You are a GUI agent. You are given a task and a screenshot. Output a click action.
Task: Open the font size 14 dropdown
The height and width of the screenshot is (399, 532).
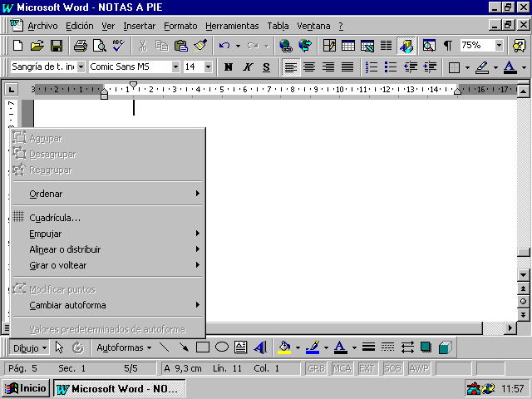208,67
